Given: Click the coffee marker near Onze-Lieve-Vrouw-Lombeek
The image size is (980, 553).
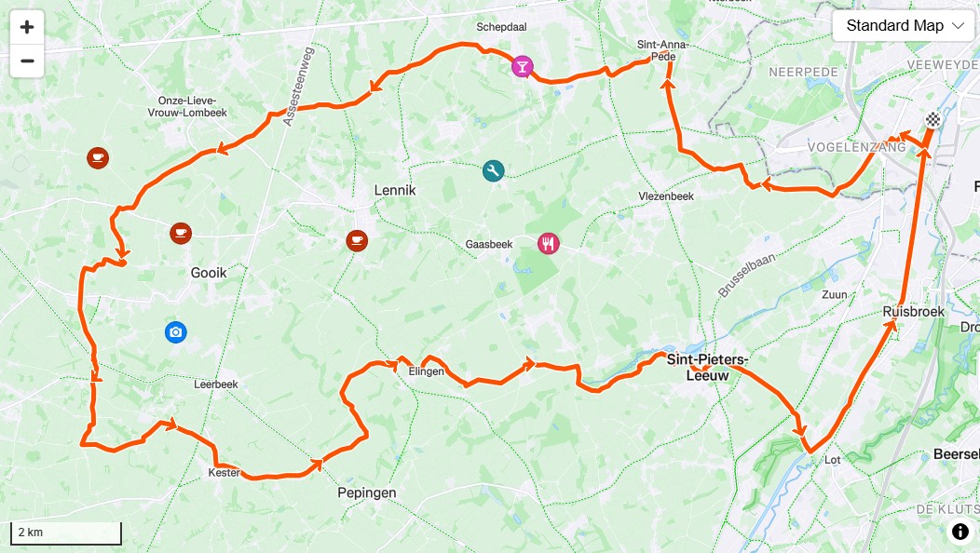Looking at the screenshot, I should click(98, 157).
